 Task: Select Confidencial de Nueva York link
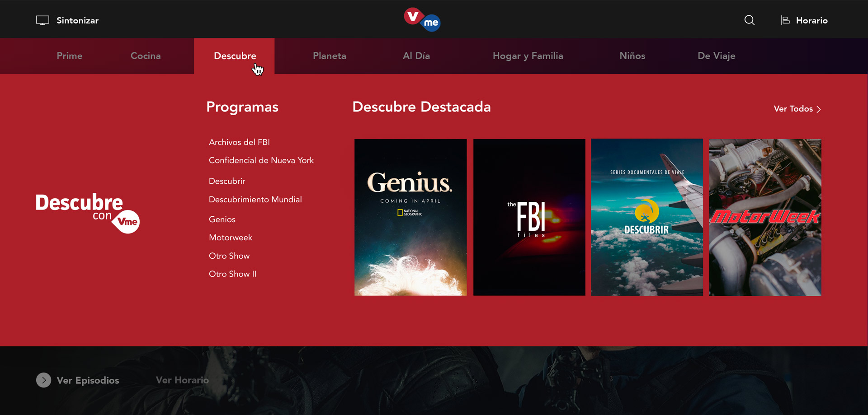[261, 160]
